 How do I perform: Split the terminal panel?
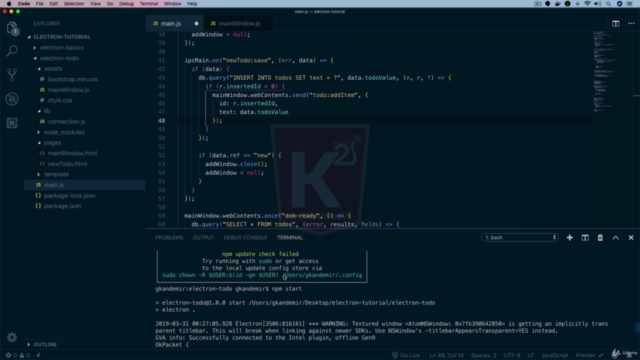point(585,238)
